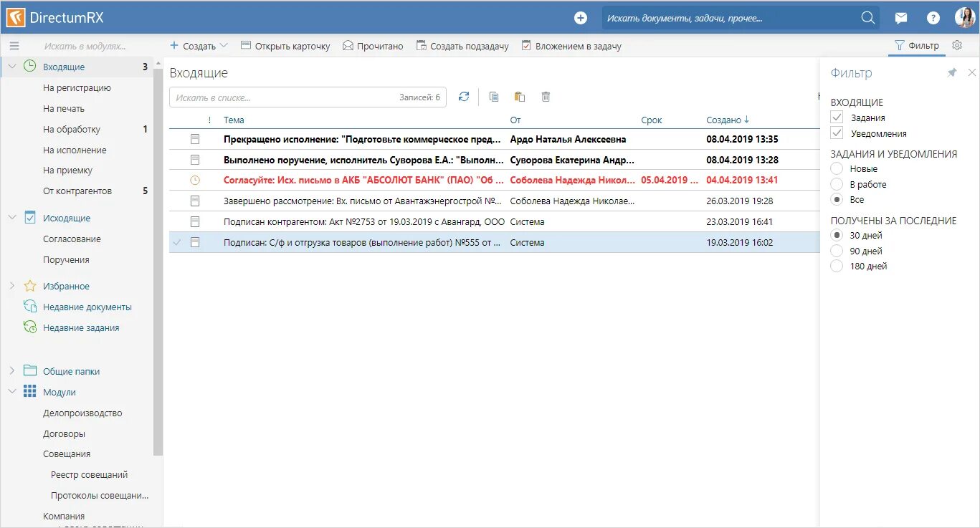Click the copy icon above the list
Screen dimensions: 980x528
coord(493,96)
